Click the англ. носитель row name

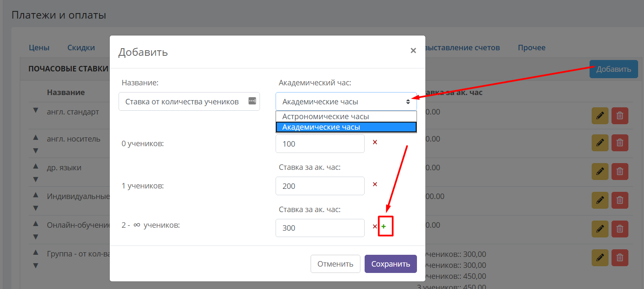(x=73, y=139)
